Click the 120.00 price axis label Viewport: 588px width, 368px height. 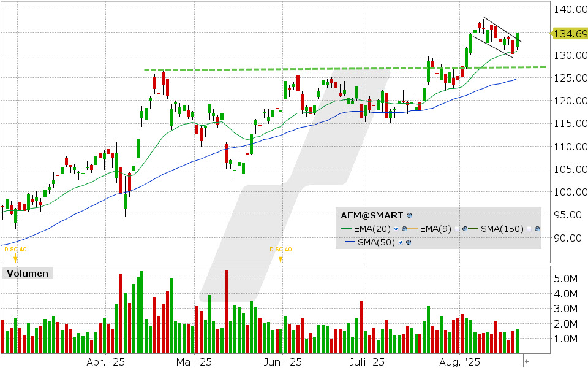click(x=571, y=101)
